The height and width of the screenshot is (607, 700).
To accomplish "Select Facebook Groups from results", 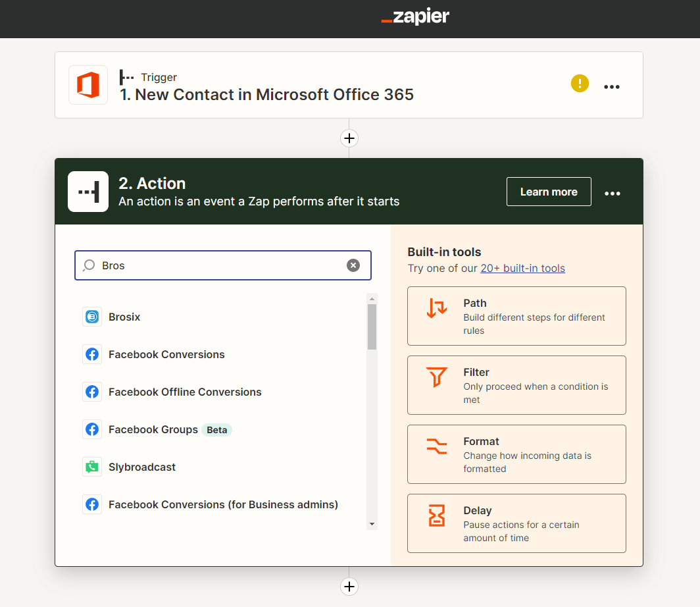I will [222, 429].
